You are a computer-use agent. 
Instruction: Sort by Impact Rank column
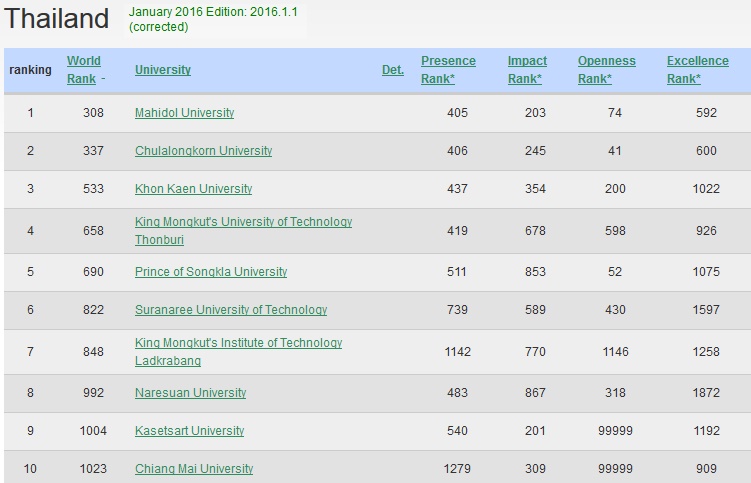pyautogui.click(x=527, y=69)
